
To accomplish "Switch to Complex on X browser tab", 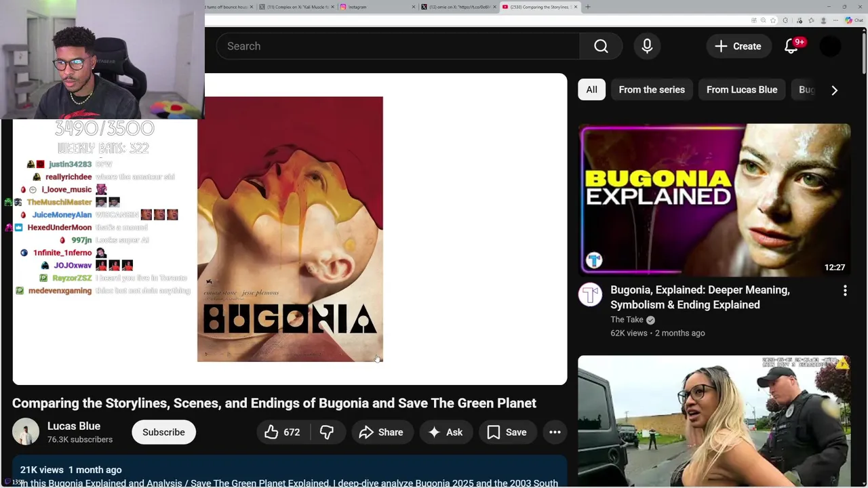I will (x=296, y=7).
